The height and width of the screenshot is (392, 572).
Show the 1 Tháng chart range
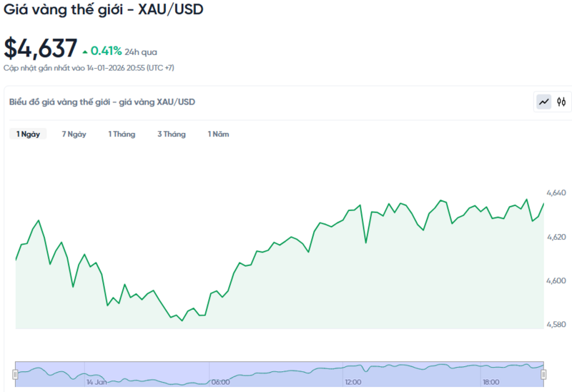(x=122, y=134)
